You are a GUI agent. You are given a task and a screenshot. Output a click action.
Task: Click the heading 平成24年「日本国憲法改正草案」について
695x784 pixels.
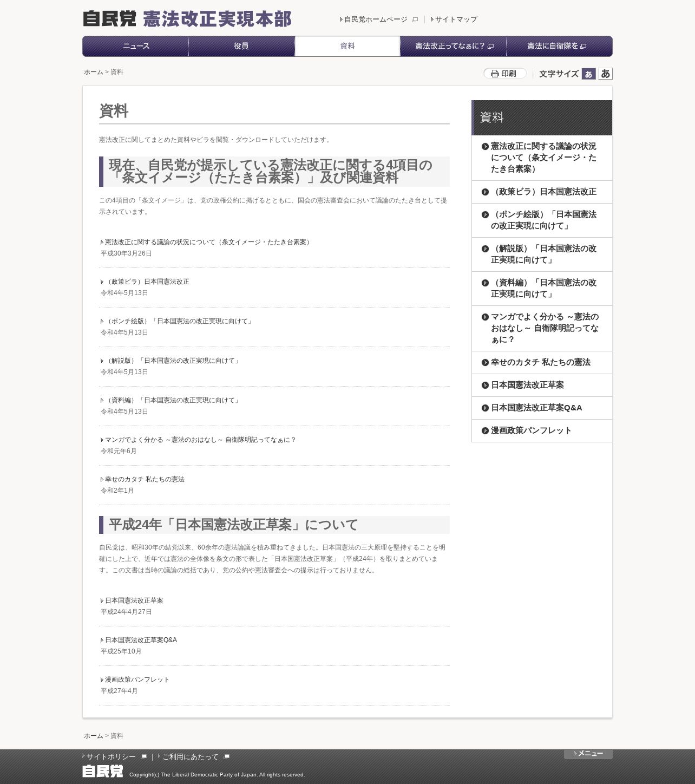coord(233,525)
